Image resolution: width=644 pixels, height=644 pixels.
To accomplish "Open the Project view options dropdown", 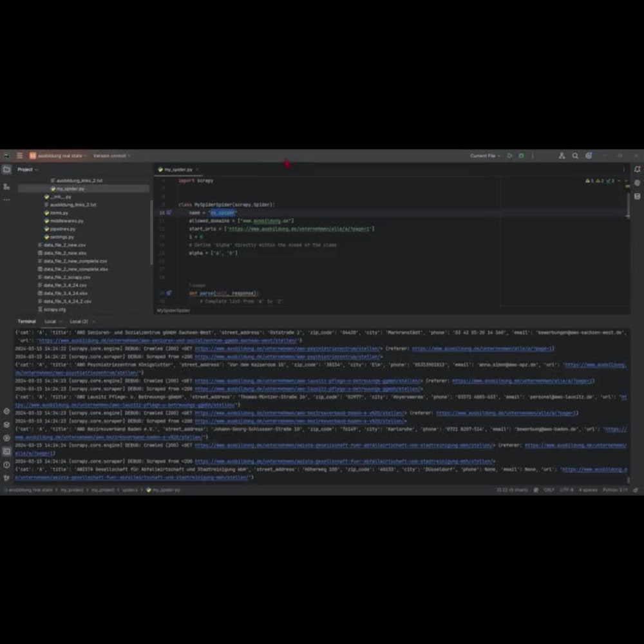I will 27,169.
